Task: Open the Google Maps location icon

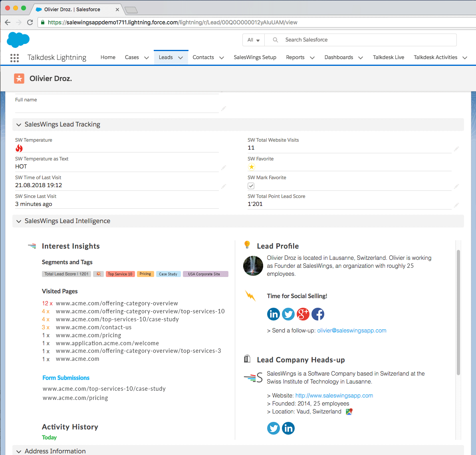Action: pos(349,411)
